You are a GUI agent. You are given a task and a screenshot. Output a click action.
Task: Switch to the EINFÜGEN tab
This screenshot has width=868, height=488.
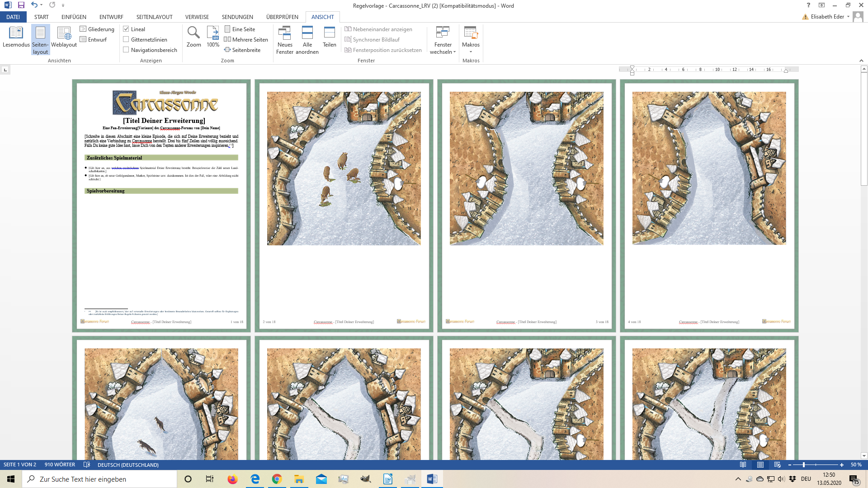pyautogui.click(x=74, y=17)
